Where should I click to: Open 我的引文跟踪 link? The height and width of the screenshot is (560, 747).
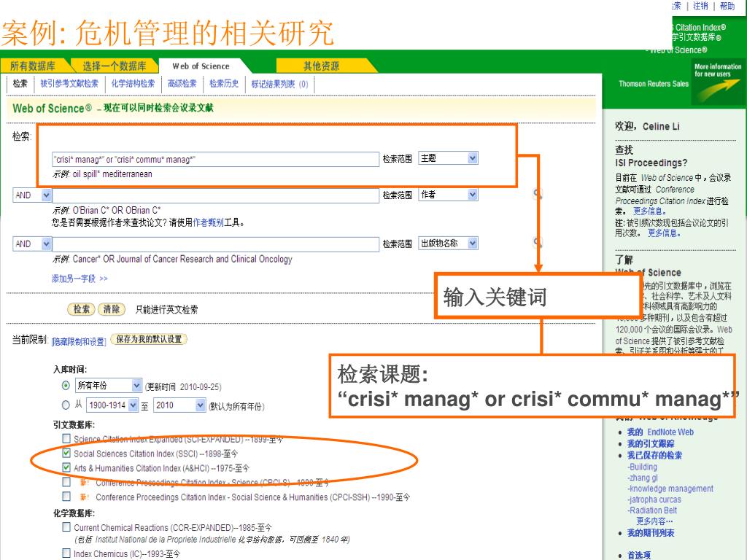coord(651,443)
